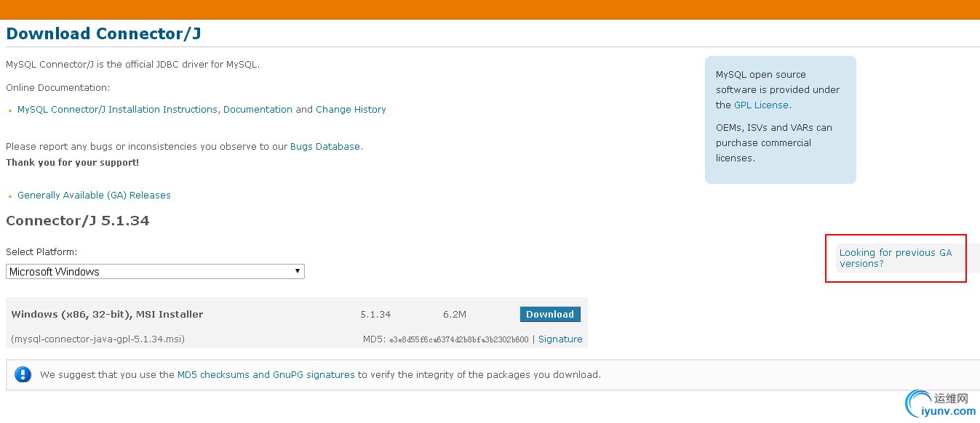980x423 pixels.
Task: Go to Generally Available (GA) Releases
Action: point(94,196)
